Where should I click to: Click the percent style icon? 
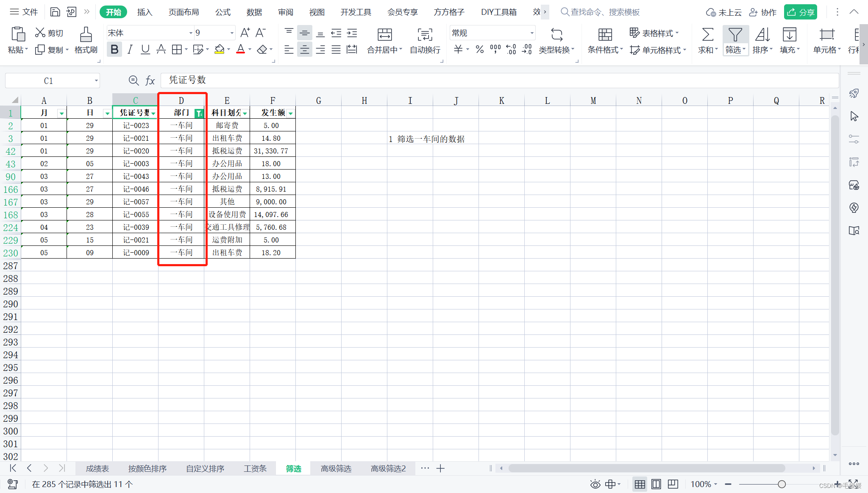480,50
